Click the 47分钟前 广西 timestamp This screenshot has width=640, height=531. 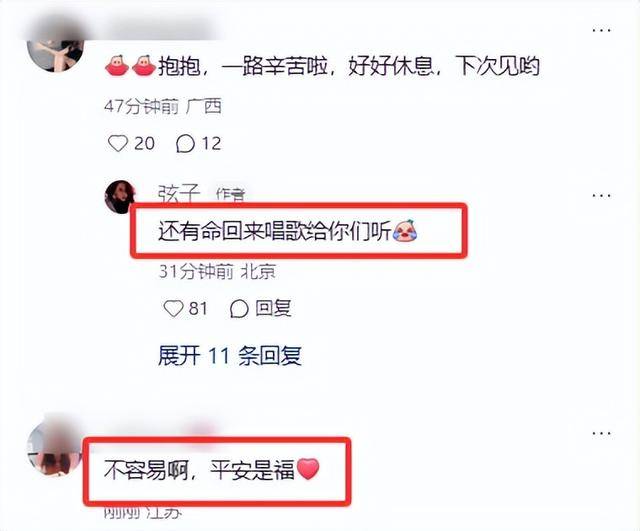(163, 107)
